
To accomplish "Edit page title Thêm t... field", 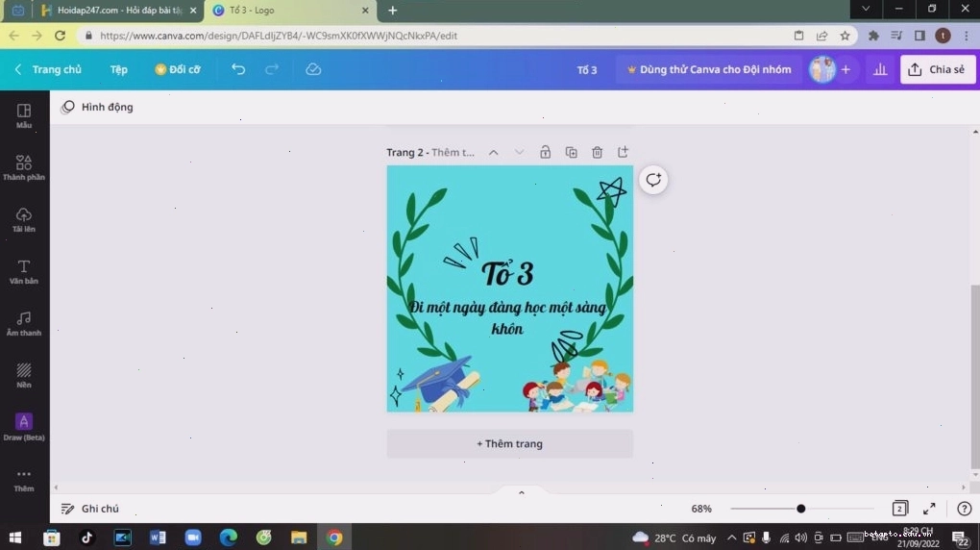I will (453, 152).
